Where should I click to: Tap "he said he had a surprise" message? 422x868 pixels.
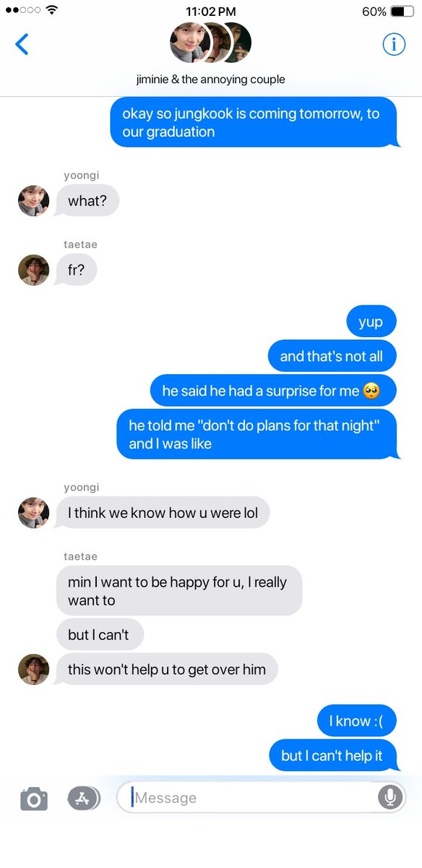(273, 391)
